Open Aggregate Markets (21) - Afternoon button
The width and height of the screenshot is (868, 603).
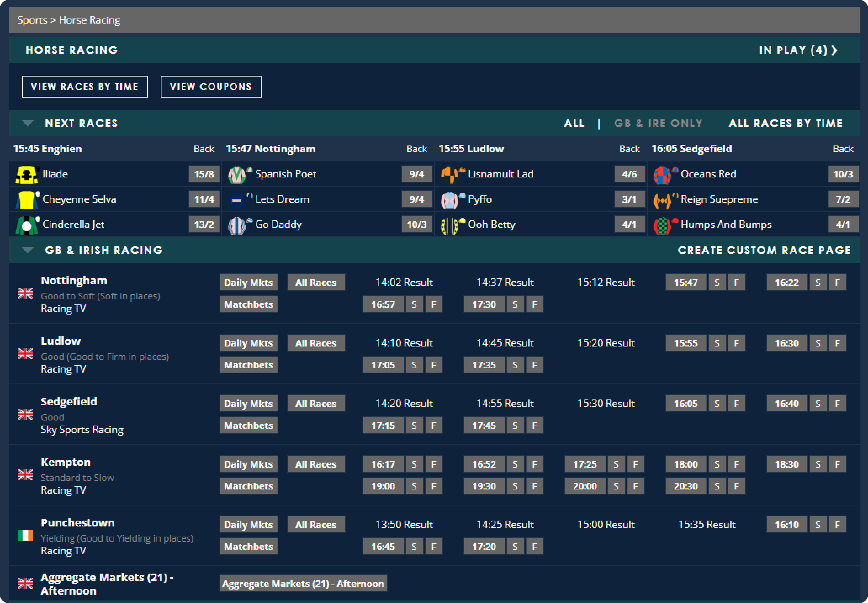point(303,584)
